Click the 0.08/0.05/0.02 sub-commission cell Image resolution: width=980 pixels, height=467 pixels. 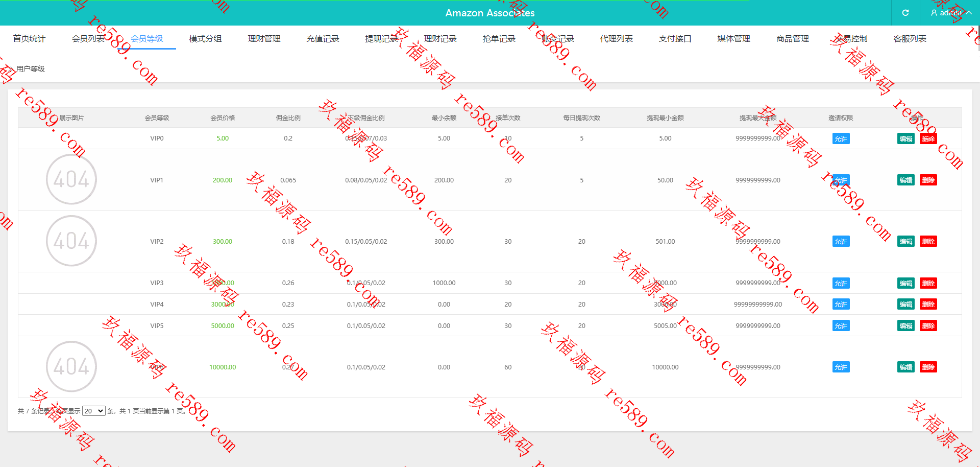coord(366,180)
